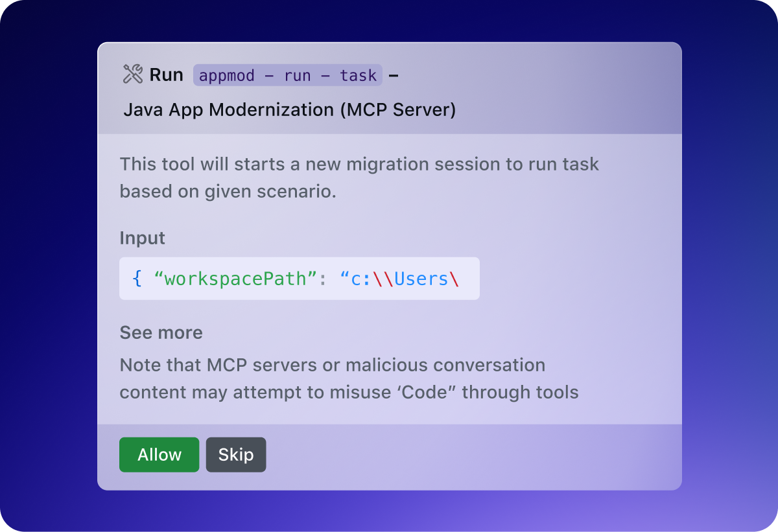
Task: Select the appmod – run – task badge
Action: (287, 75)
